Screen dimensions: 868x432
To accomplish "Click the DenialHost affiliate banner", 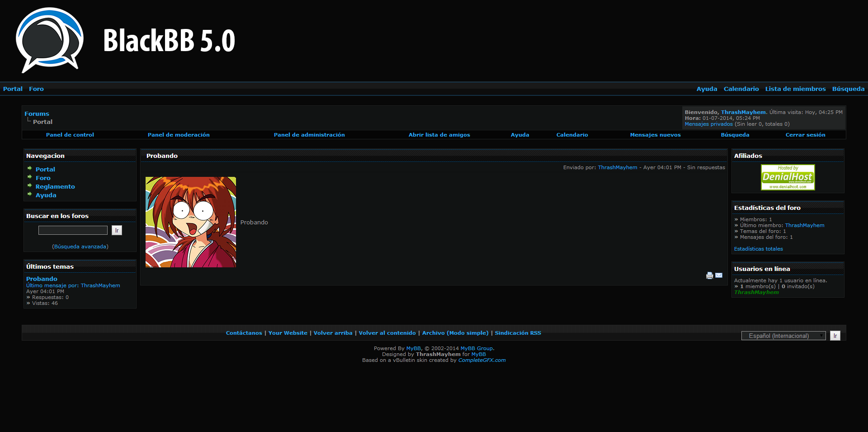I will coord(788,177).
